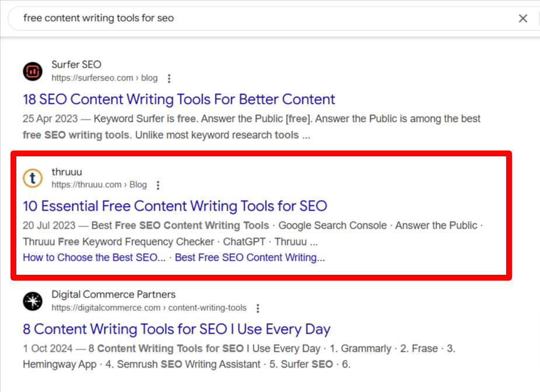The image size is (540, 392).
Task: Open three-dot menu beside digitalcommerce.com URL
Action: tap(257, 308)
